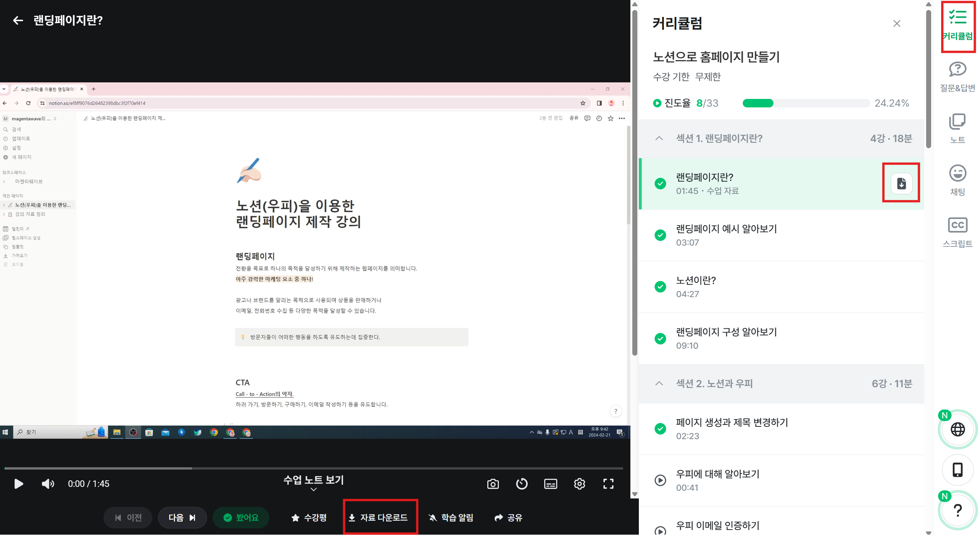Open Notion 검색 in sidebar
This screenshot has width=980, height=535.
[16, 129]
